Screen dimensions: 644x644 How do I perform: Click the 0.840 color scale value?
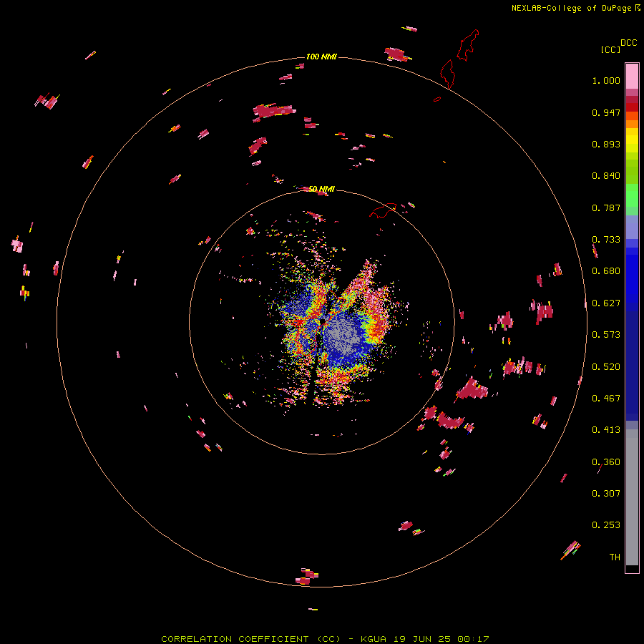[606, 176]
